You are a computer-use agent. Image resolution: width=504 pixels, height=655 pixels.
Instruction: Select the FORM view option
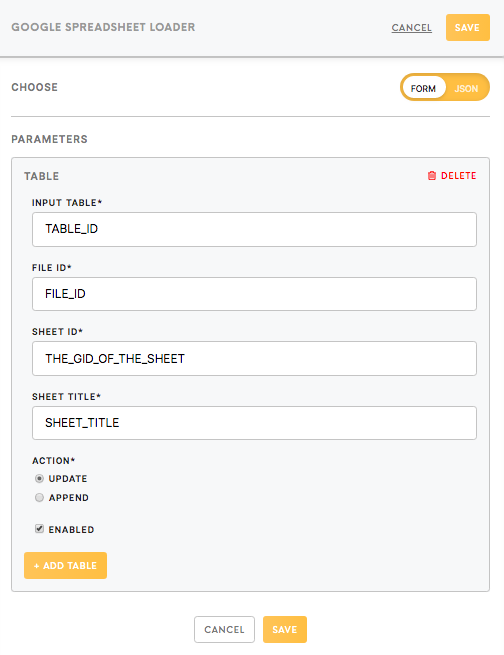[423, 89]
